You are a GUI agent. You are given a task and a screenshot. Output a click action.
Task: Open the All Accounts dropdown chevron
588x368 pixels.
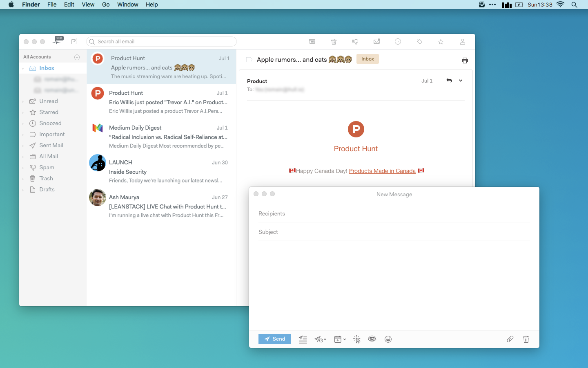coord(77,57)
